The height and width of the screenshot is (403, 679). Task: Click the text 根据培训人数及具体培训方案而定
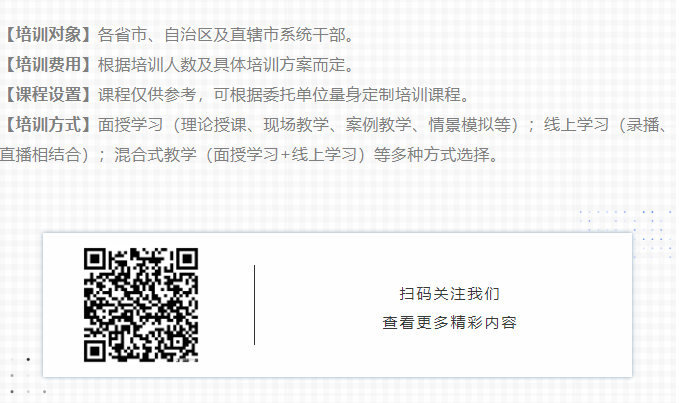click(221, 64)
